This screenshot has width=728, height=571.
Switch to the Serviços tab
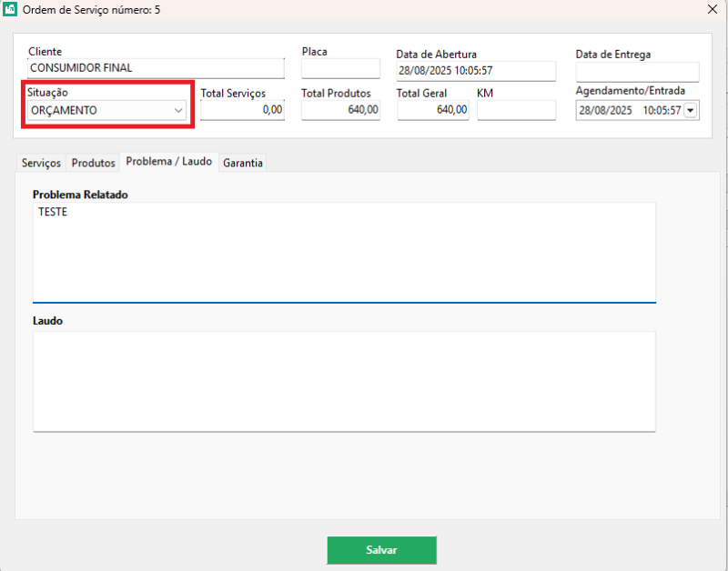(x=41, y=163)
